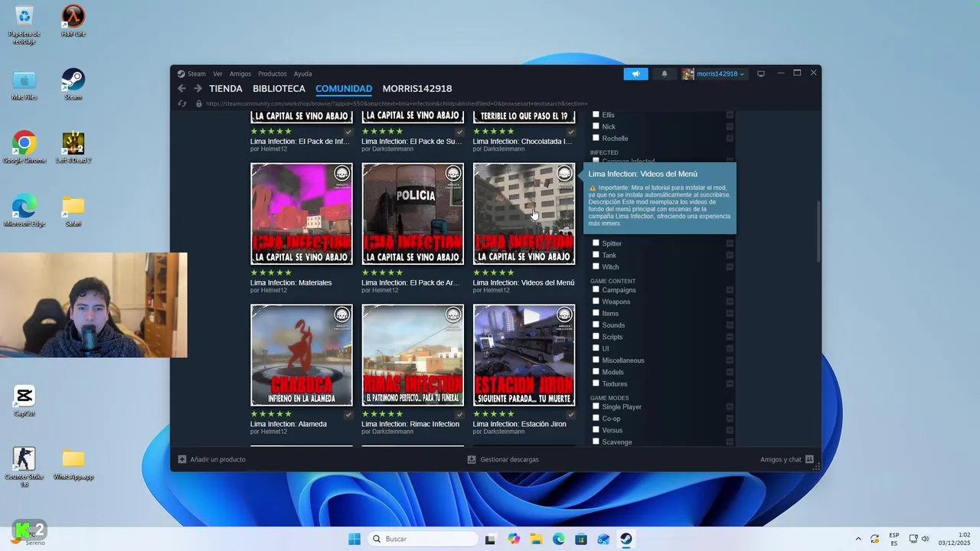
Task: Open File Explorer from the taskbar
Action: click(x=536, y=539)
